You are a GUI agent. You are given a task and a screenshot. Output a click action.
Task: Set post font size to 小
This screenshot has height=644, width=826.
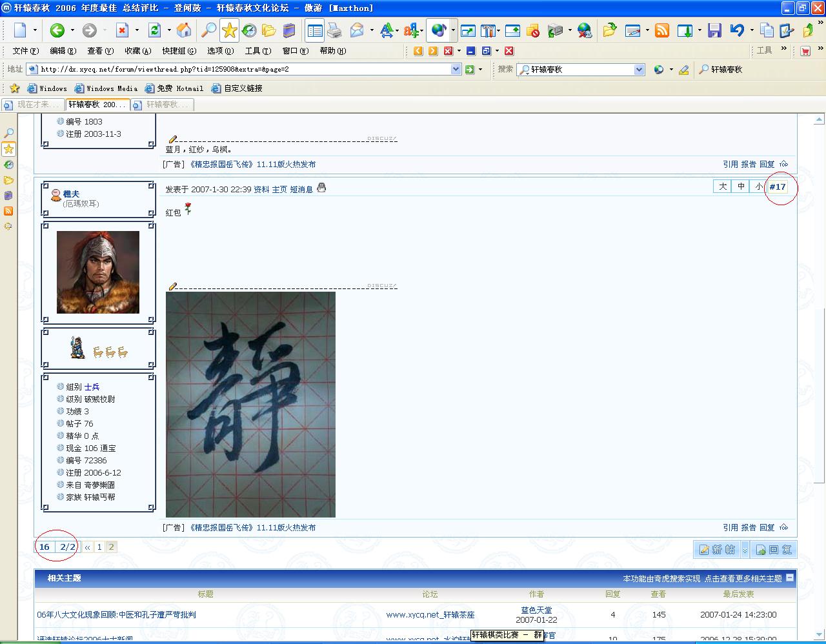point(759,186)
